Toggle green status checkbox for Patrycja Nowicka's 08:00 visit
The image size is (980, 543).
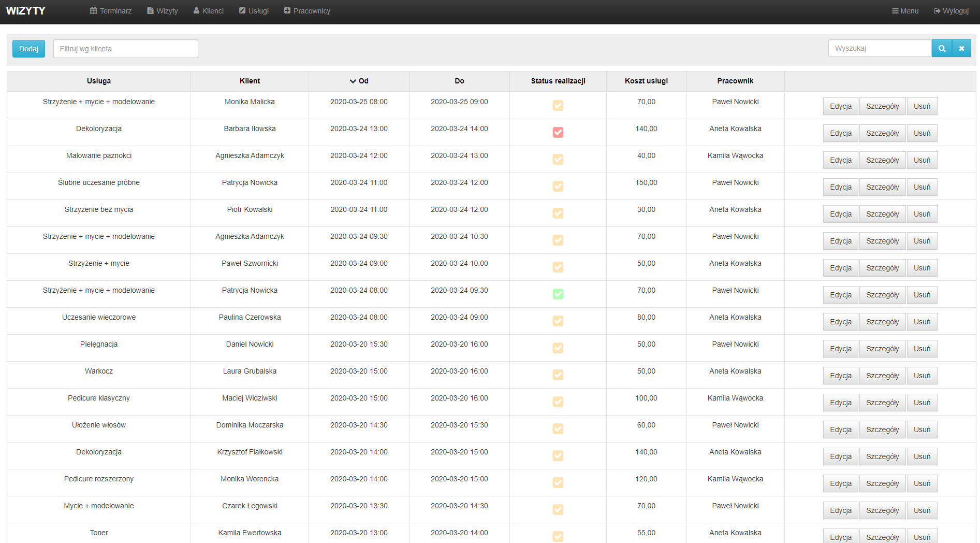coord(558,294)
